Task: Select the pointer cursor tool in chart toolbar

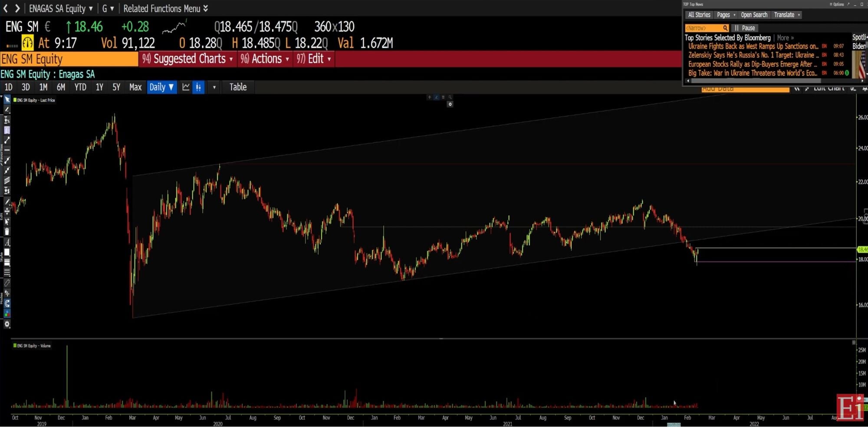Action: (7, 100)
